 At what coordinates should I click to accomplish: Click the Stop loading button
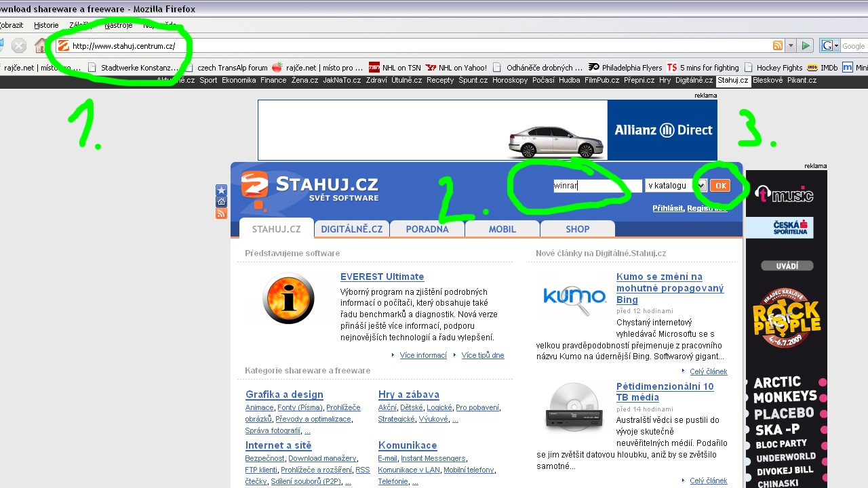pos(19,46)
